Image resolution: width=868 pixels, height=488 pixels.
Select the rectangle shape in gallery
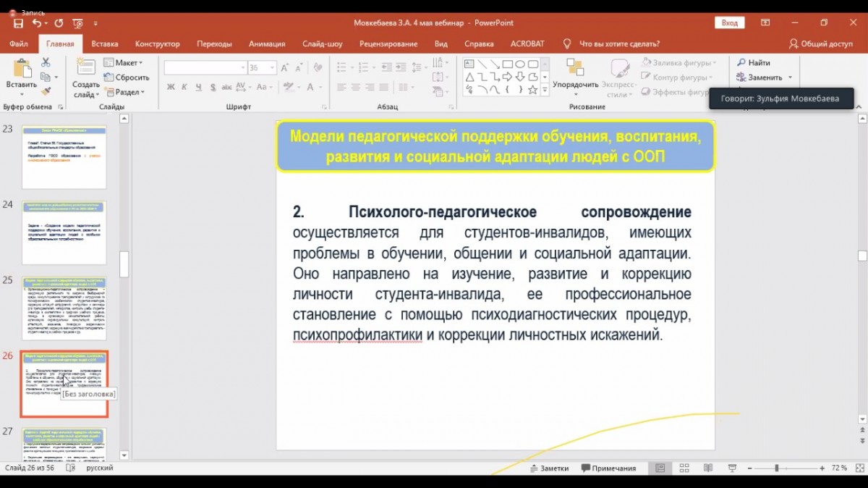[508, 64]
